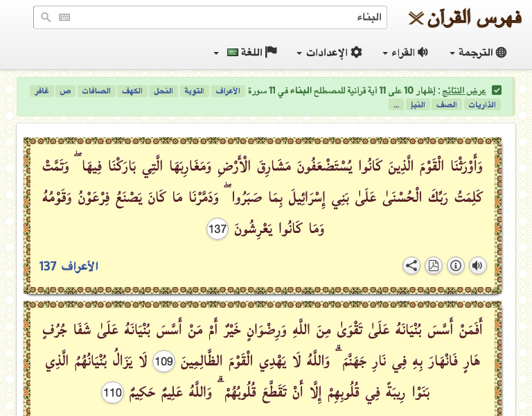Open the الترجمة translation dropdown

pyautogui.click(x=479, y=53)
